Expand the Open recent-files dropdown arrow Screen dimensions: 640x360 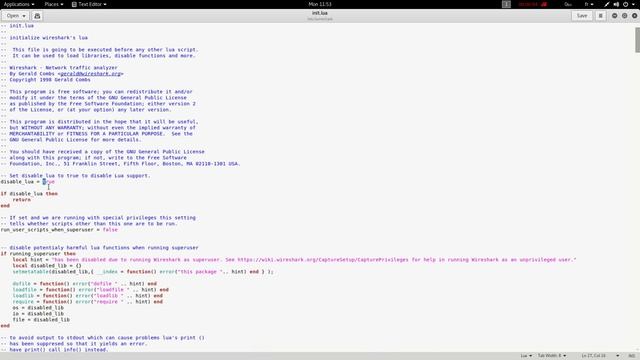[x=24, y=16]
